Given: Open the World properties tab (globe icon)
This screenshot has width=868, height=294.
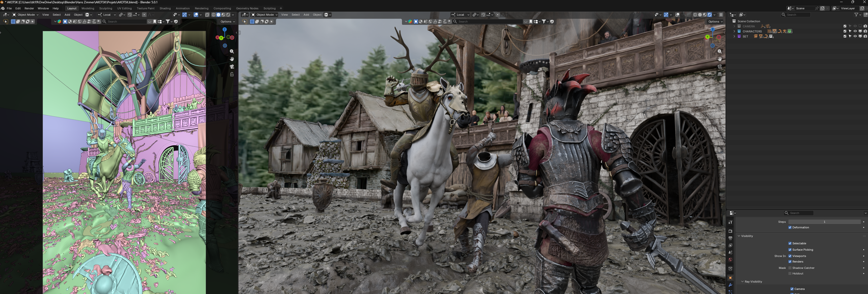Looking at the screenshot, I should (x=730, y=260).
